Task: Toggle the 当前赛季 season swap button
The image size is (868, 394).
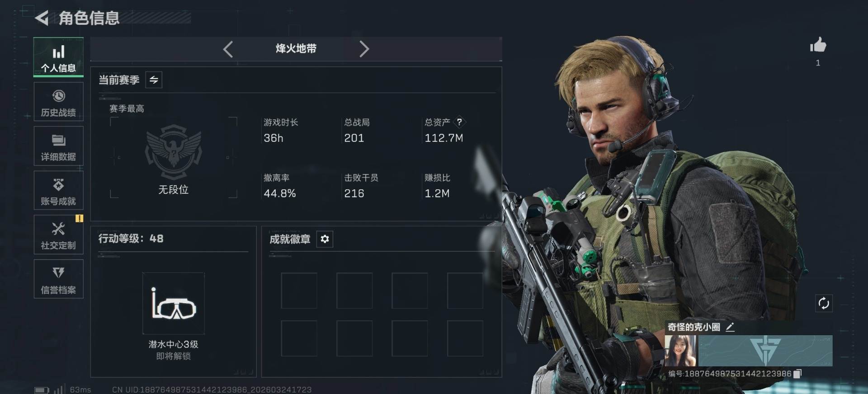Action: click(x=154, y=80)
